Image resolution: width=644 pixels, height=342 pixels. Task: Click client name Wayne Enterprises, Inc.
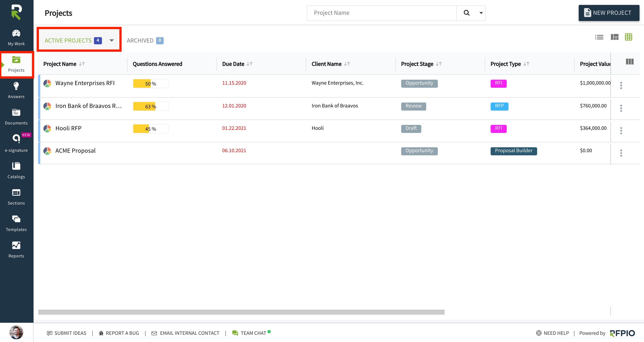tap(337, 83)
